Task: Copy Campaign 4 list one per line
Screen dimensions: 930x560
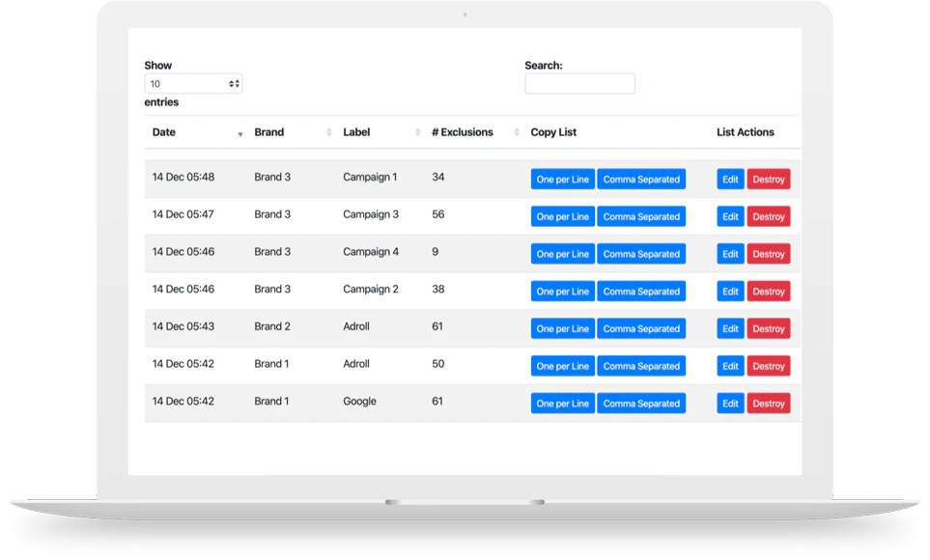Action: [562, 254]
